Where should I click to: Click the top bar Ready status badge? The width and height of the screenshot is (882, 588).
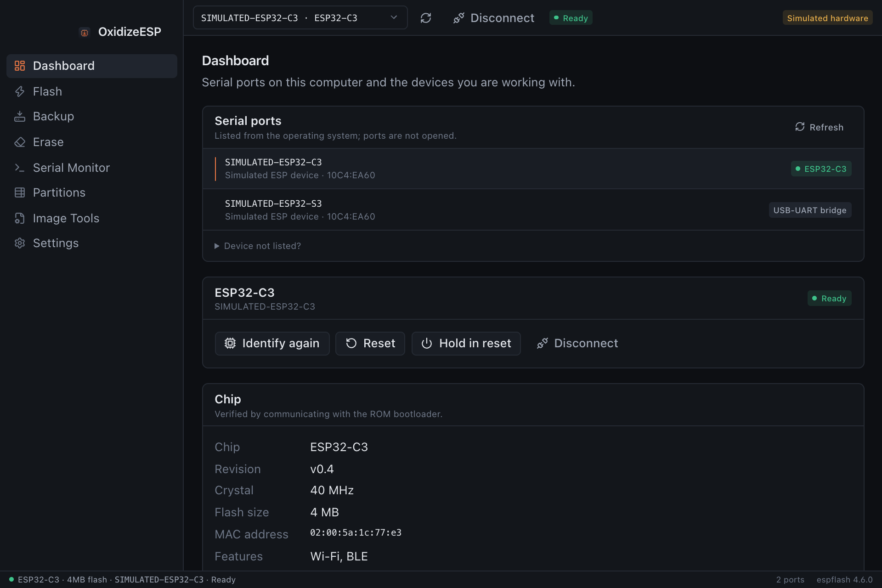pos(571,18)
